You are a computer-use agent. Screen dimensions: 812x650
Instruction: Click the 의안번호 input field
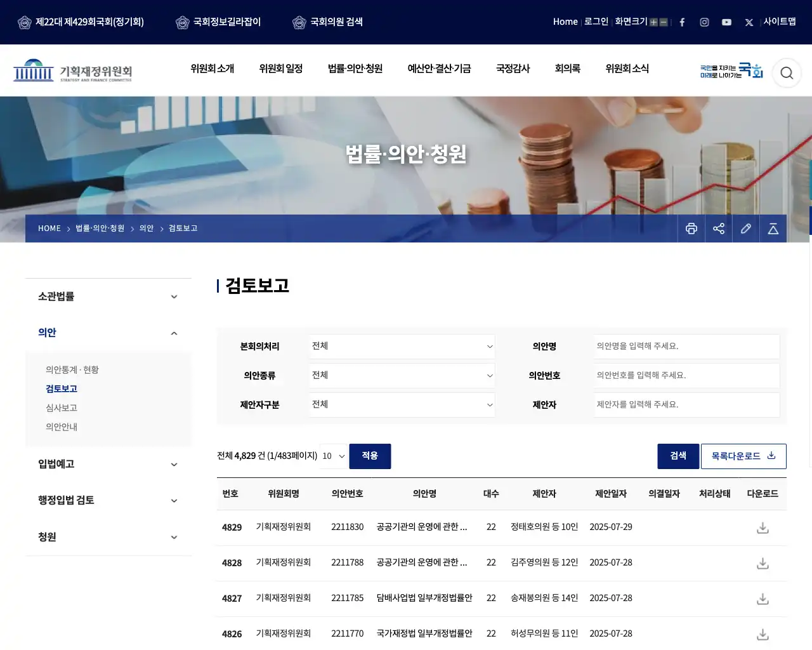point(687,376)
